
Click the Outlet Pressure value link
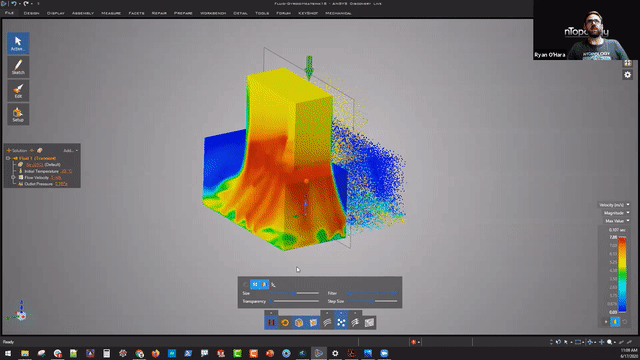pos(61,184)
